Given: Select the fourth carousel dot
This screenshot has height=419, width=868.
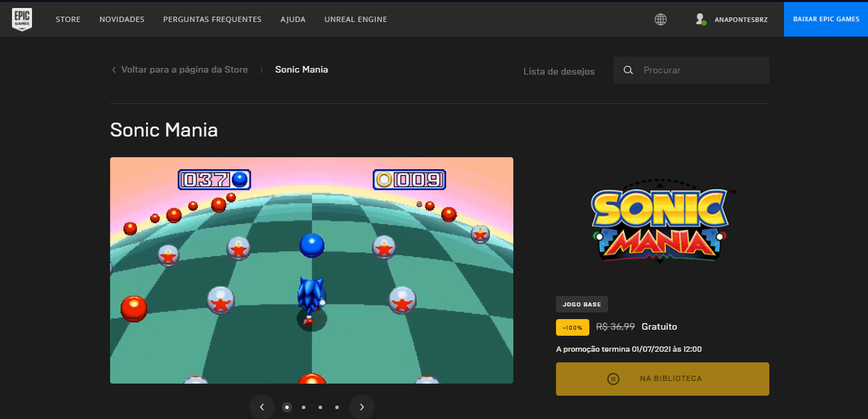Looking at the screenshot, I should [x=337, y=407].
